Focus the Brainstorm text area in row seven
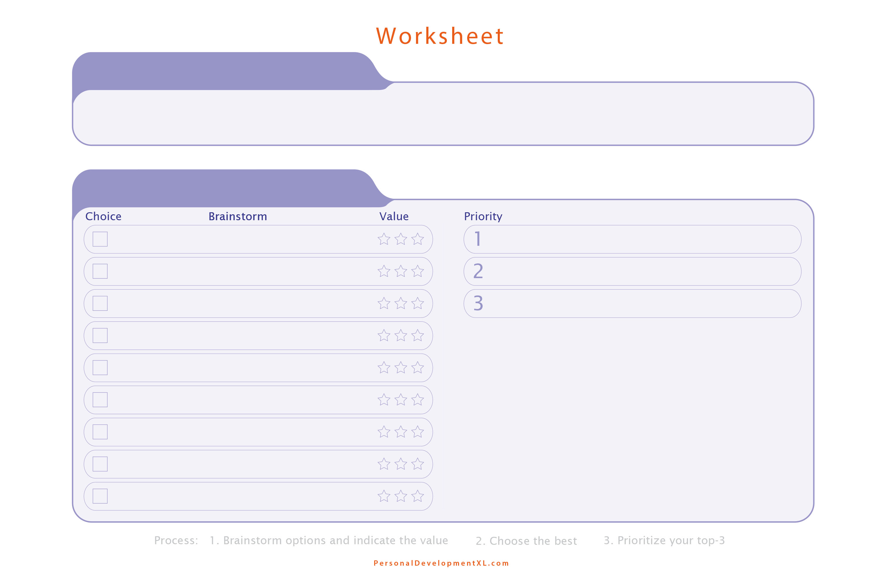Image resolution: width=882 pixels, height=588 pixels. click(x=242, y=432)
